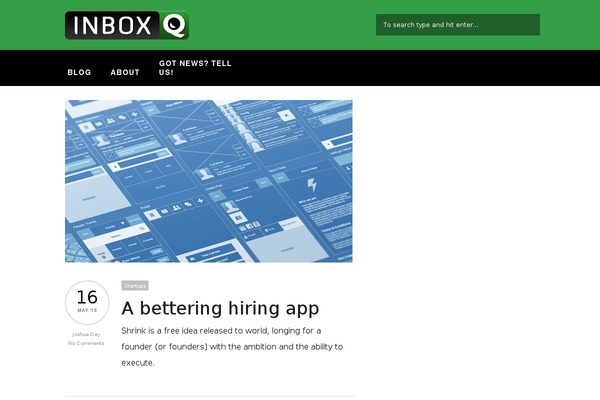The height and width of the screenshot is (400, 600).
Task: Open author Joshua Day's page
Action: pos(86,334)
